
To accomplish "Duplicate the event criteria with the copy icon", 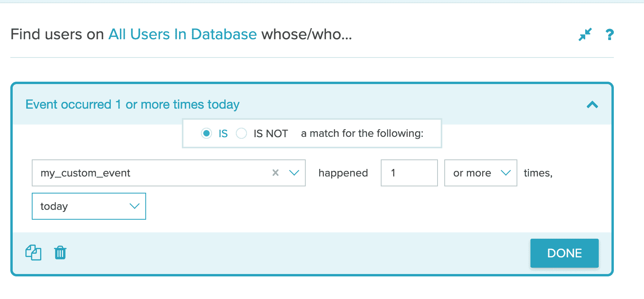I will (34, 253).
